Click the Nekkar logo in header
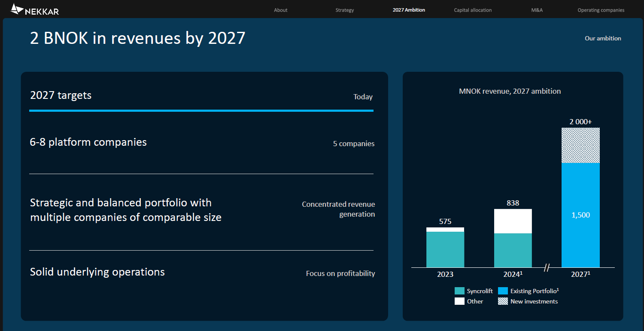This screenshot has width=644, height=331. (35, 9)
